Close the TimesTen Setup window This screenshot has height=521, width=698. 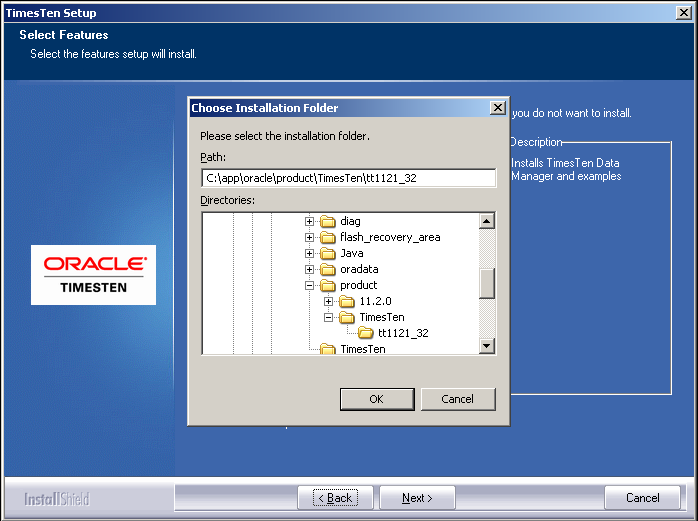pyautogui.click(x=683, y=12)
